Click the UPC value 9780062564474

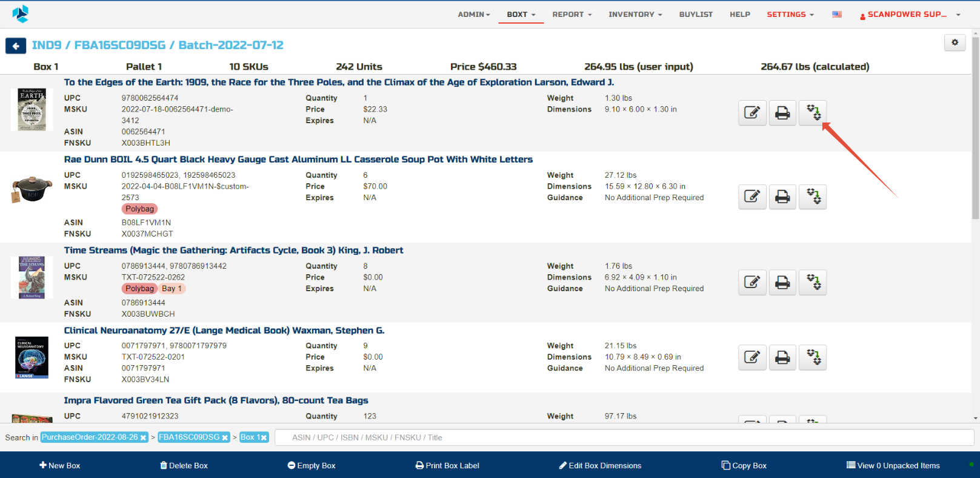coord(150,98)
